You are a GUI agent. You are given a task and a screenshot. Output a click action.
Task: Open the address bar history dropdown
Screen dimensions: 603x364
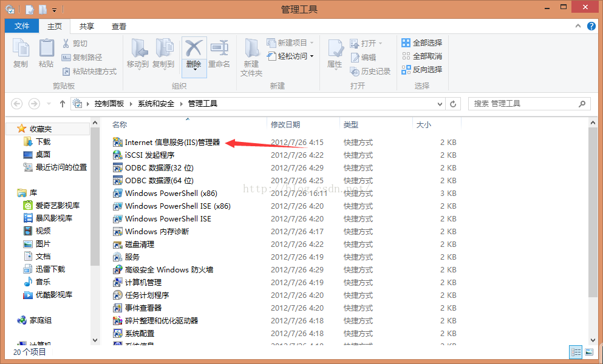(440, 104)
